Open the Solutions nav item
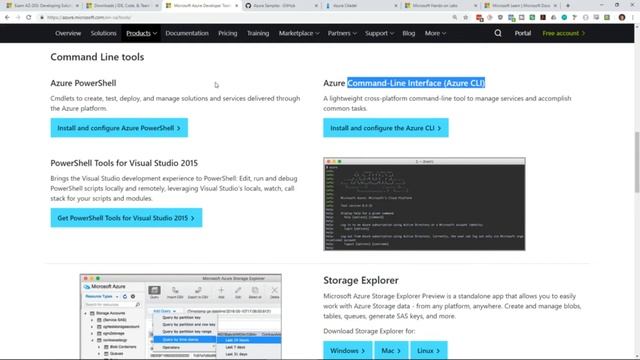This screenshot has width=640, height=360. (103, 33)
